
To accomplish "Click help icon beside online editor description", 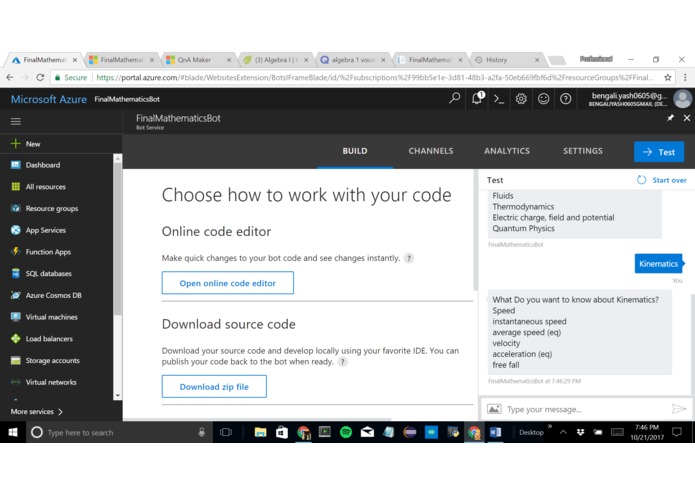I will tap(409, 258).
